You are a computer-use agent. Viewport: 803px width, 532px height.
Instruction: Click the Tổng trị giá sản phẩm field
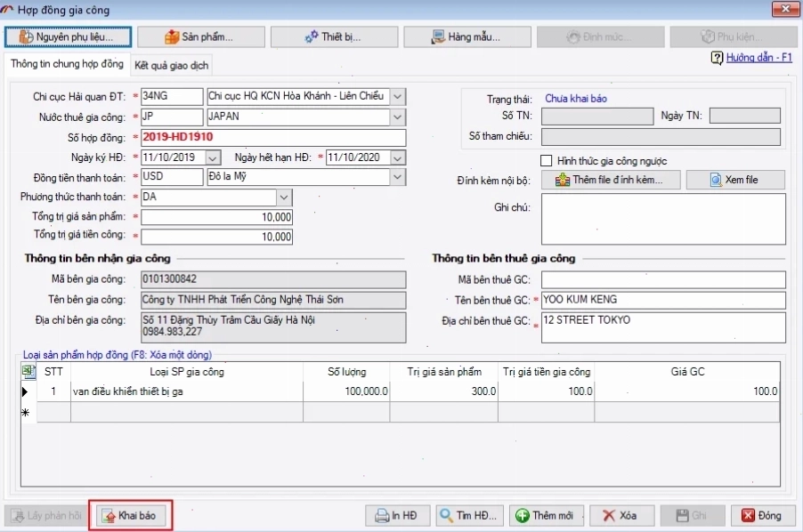pos(216,217)
